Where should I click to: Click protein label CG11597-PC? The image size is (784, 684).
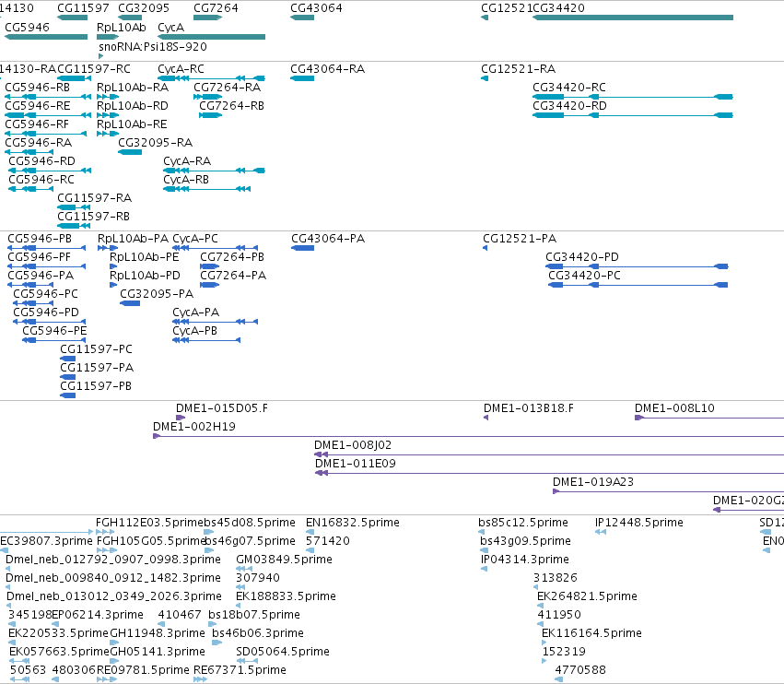(96, 349)
